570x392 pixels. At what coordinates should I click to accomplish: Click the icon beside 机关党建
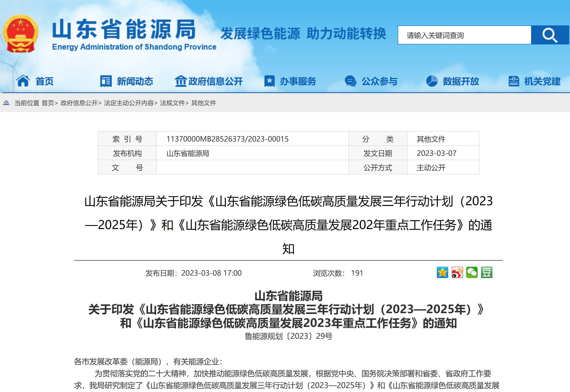click(514, 81)
